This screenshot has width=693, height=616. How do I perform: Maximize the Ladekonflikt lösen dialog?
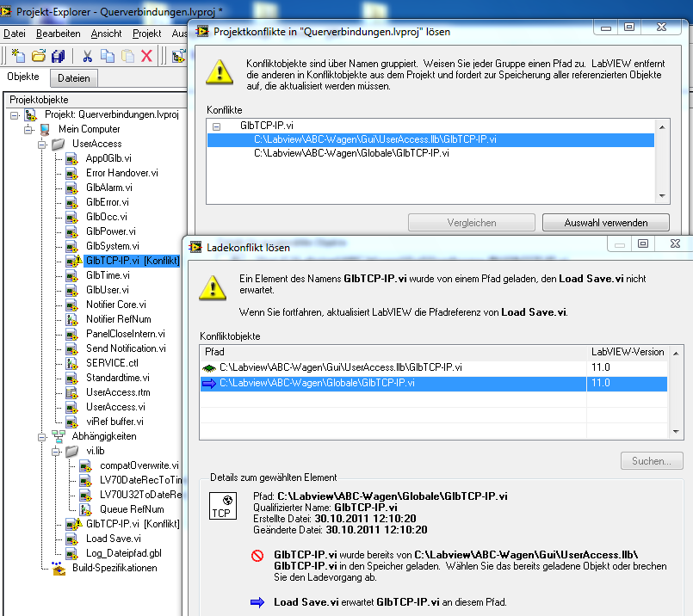643,243
